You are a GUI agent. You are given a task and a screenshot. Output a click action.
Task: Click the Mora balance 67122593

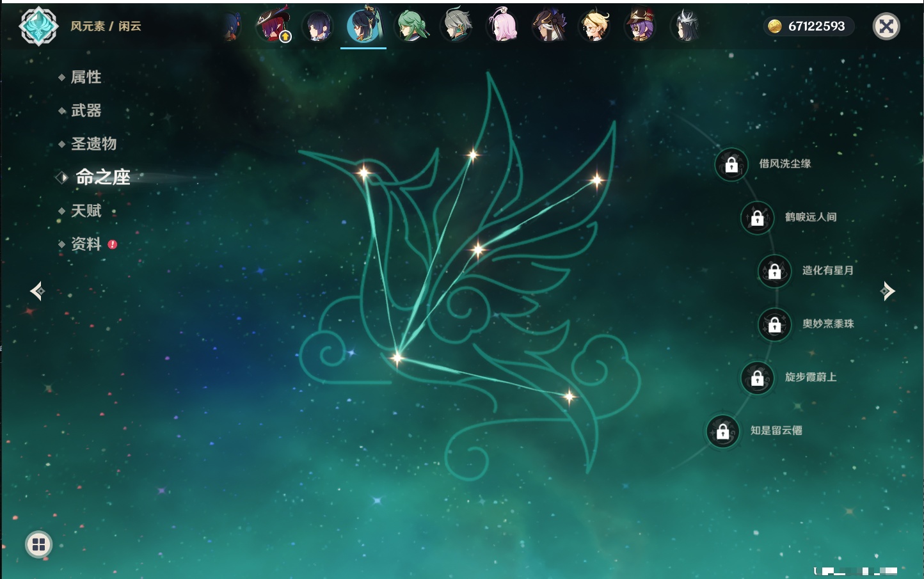point(816,26)
